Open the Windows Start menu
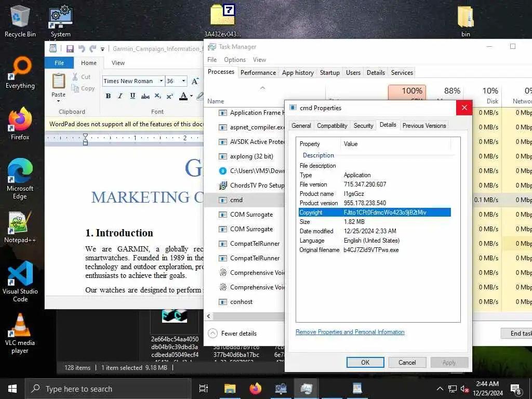 click(12, 389)
